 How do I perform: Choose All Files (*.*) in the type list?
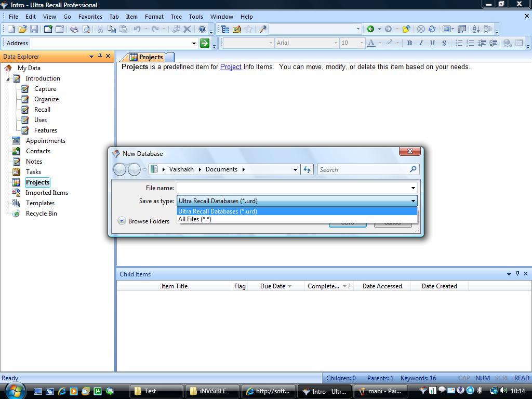[x=297, y=219]
